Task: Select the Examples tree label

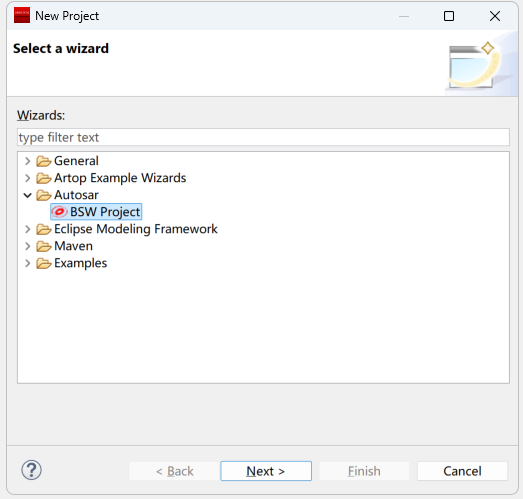Action: [x=80, y=263]
